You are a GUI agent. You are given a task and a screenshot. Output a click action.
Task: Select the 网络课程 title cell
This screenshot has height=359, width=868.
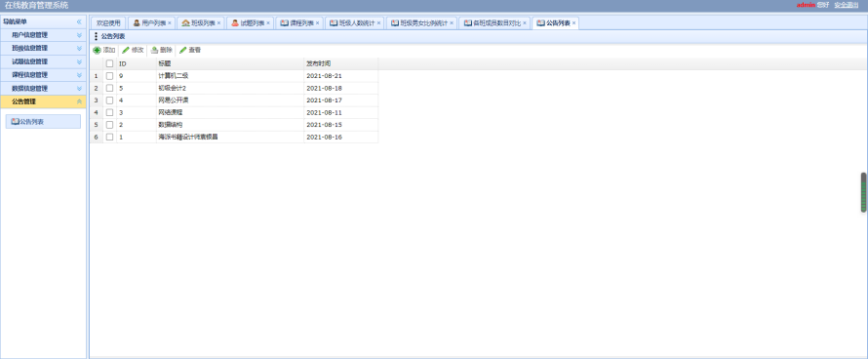coord(230,112)
